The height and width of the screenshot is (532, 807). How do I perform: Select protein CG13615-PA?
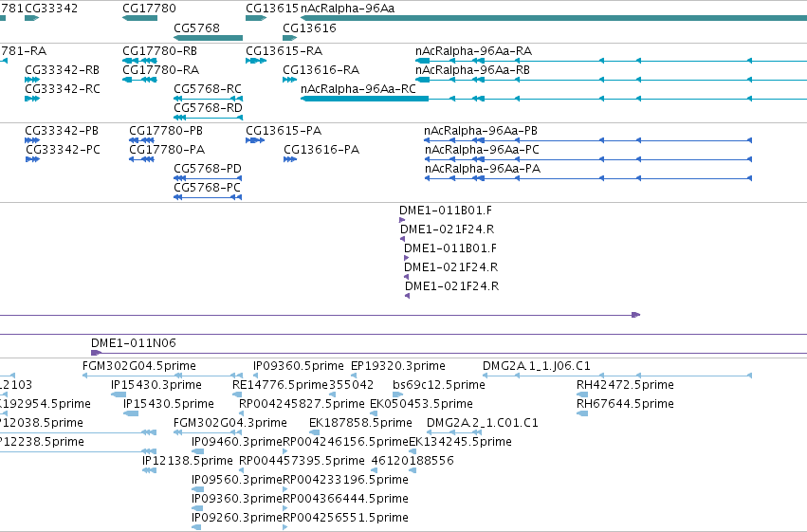point(284,131)
